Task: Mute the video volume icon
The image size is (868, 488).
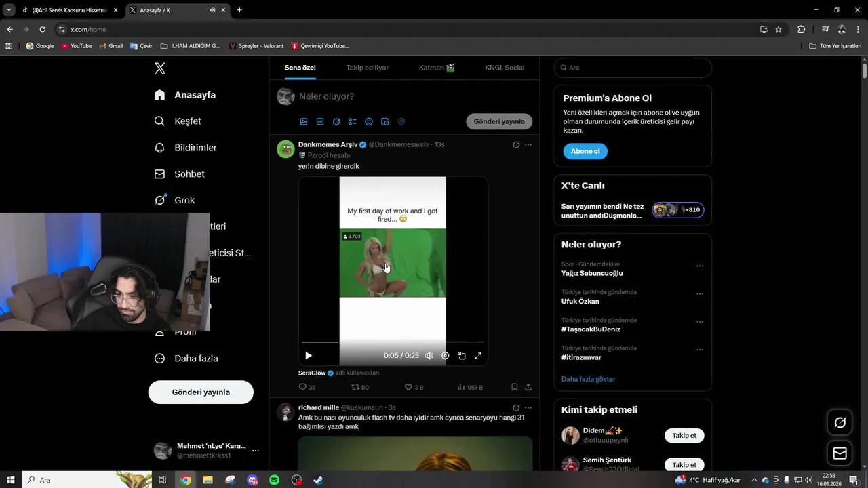Action: 429,356
